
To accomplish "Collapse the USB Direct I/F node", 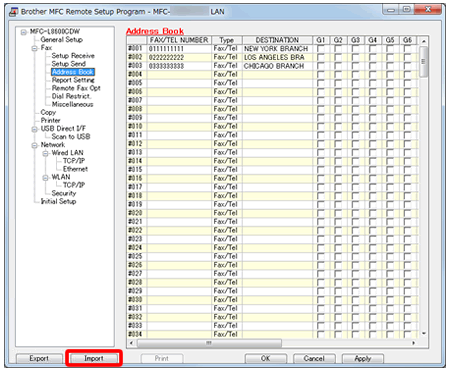I will 35,129.
